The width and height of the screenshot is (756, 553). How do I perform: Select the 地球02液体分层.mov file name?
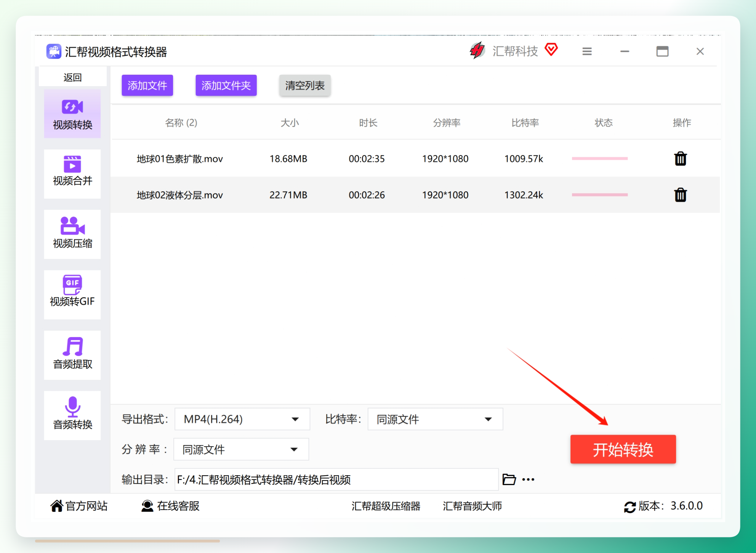(x=180, y=195)
